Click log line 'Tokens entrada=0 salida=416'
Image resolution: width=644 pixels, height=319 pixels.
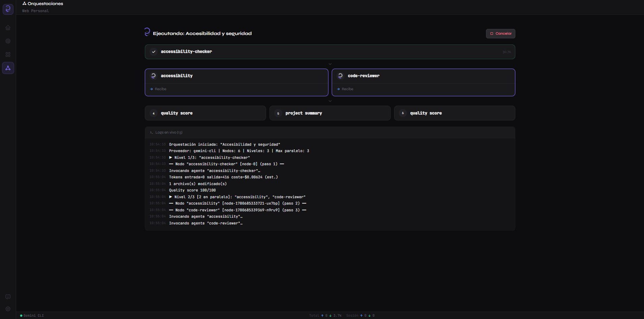(223, 177)
